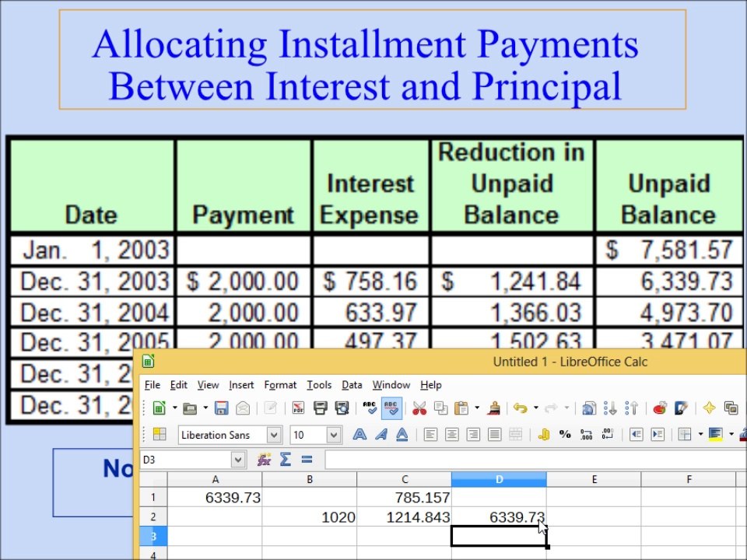Open Page Preview icon

[x=342, y=408]
